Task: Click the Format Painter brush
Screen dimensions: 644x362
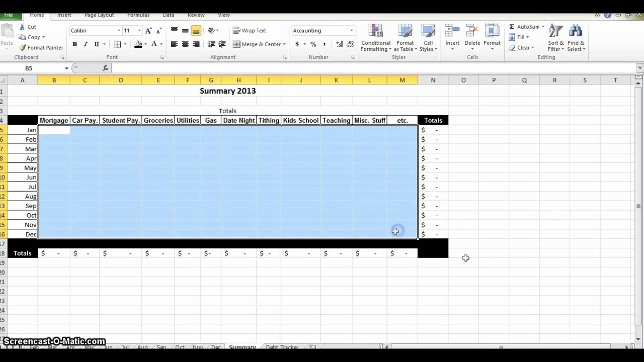Action: 22,48
